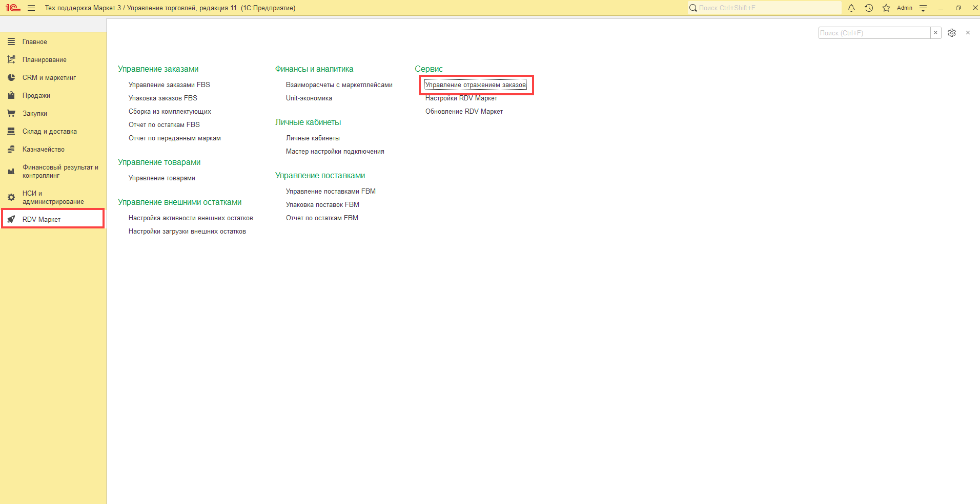Minimize the 1C application window
Image resolution: width=980 pixels, height=504 pixels.
(x=941, y=8)
